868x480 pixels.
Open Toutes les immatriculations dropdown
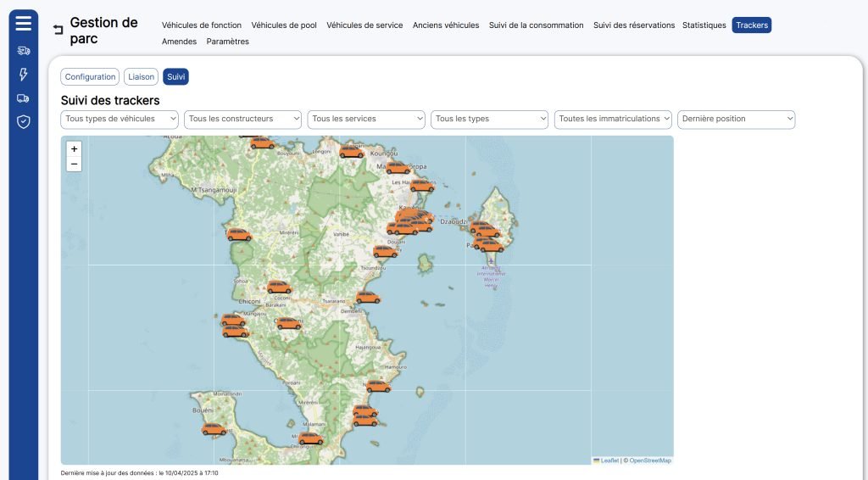click(613, 119)
